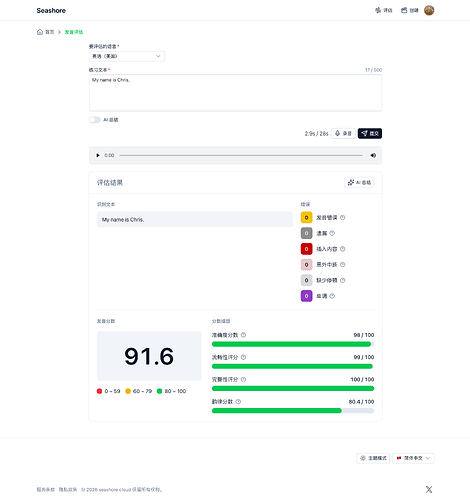470x500 pixels.
Task: Open the terms of service footer link
Action: coord(46,490)
